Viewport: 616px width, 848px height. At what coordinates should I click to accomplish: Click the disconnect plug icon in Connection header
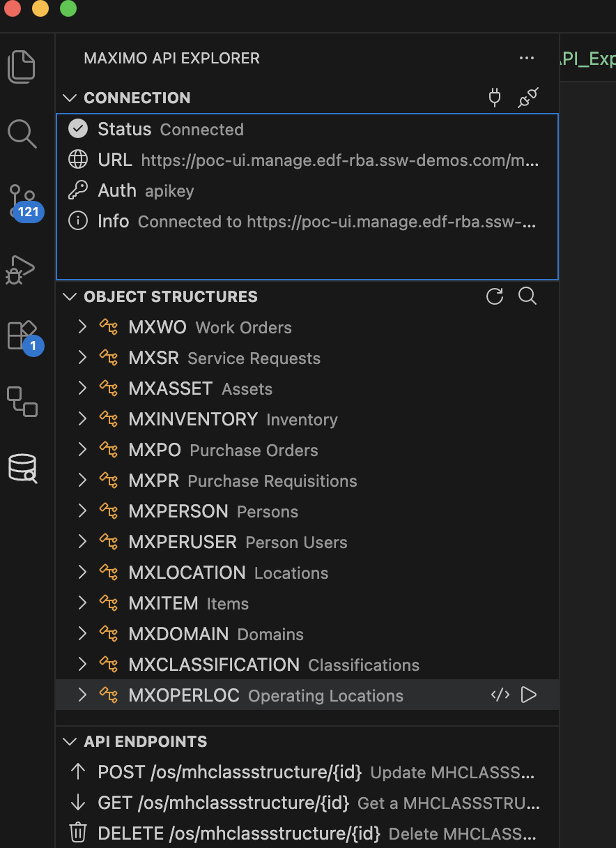(x=528, y=98)
